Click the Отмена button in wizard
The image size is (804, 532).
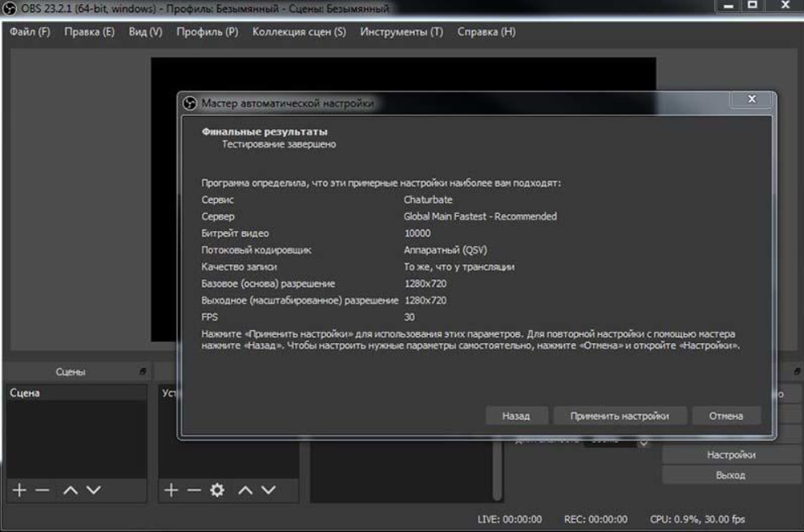[x=726, y=416]
